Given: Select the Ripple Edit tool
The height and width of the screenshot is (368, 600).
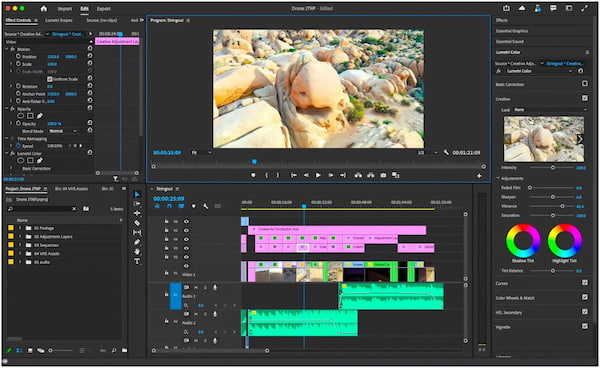Looking at the screenshot, I should (137, 213).
